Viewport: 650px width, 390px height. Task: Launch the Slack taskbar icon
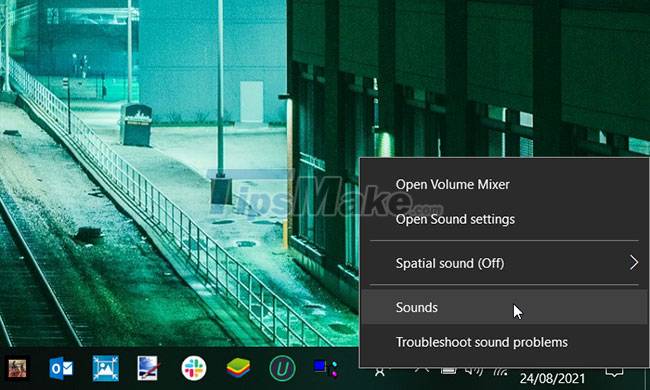click(x=194, y=368)
